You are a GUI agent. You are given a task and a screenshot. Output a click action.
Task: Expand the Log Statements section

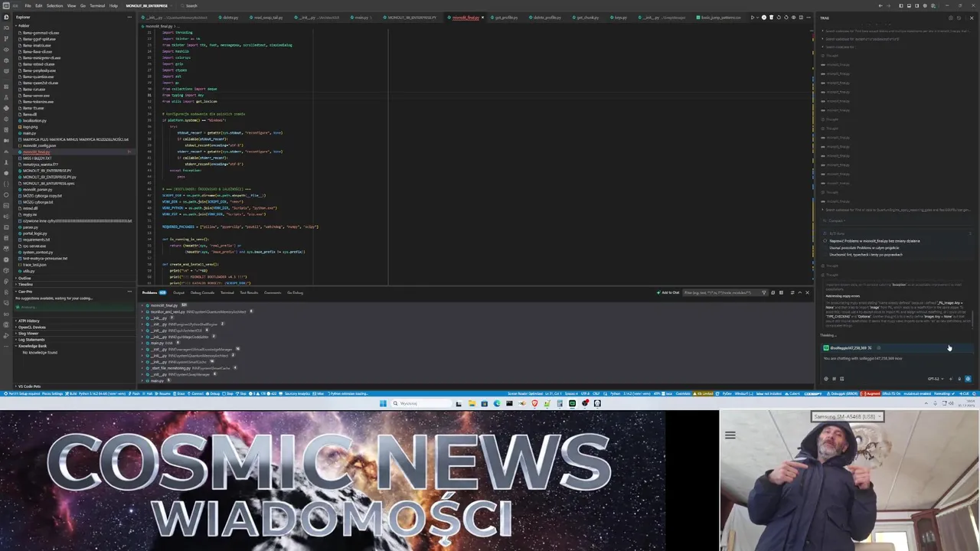(31, 340)
